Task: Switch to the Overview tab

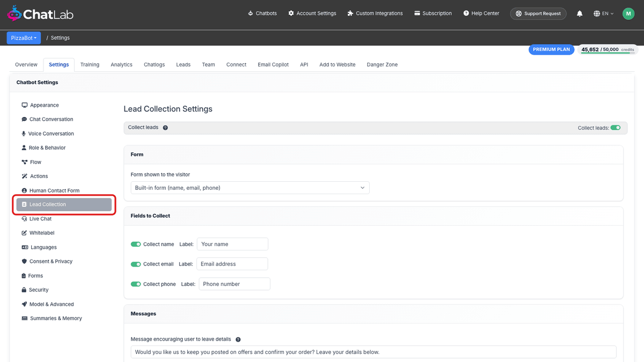Action: [26, 64]
